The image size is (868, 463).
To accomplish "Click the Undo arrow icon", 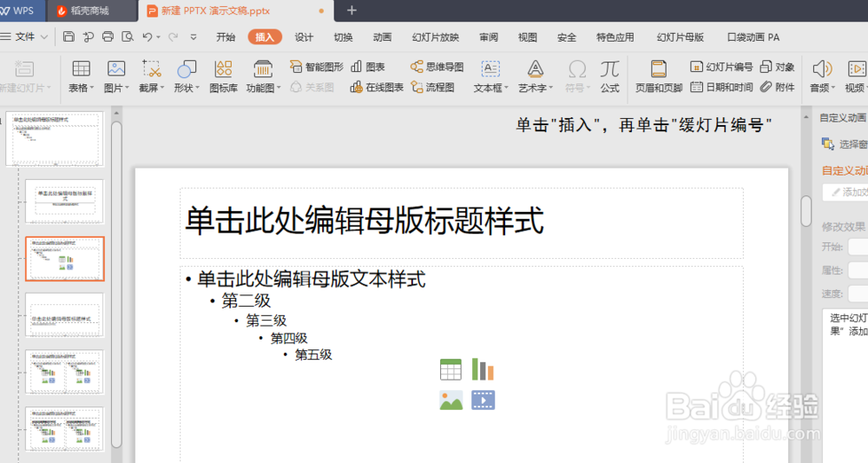I will [x=148, y=36].
